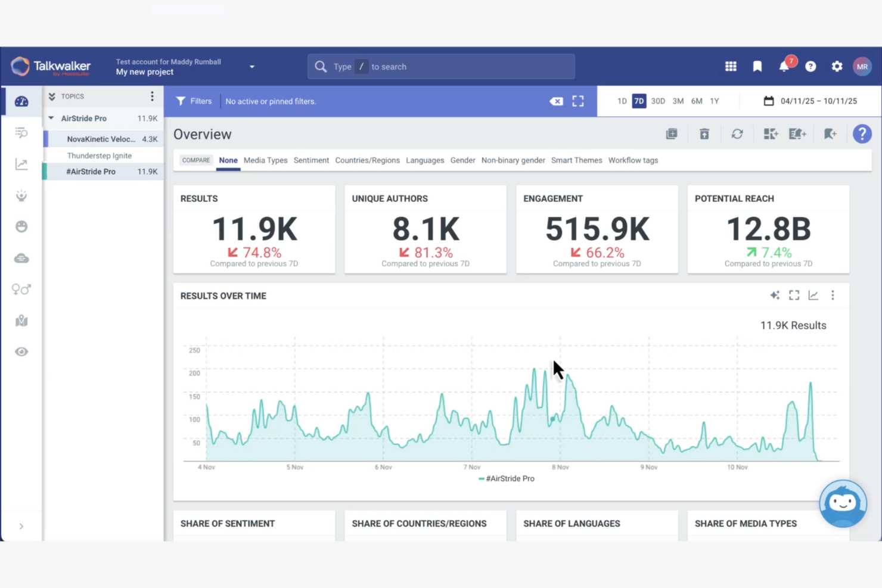Change chart type via line-chart icon
Viewport: 882px width, 588px height.
(x=813, y=295)
